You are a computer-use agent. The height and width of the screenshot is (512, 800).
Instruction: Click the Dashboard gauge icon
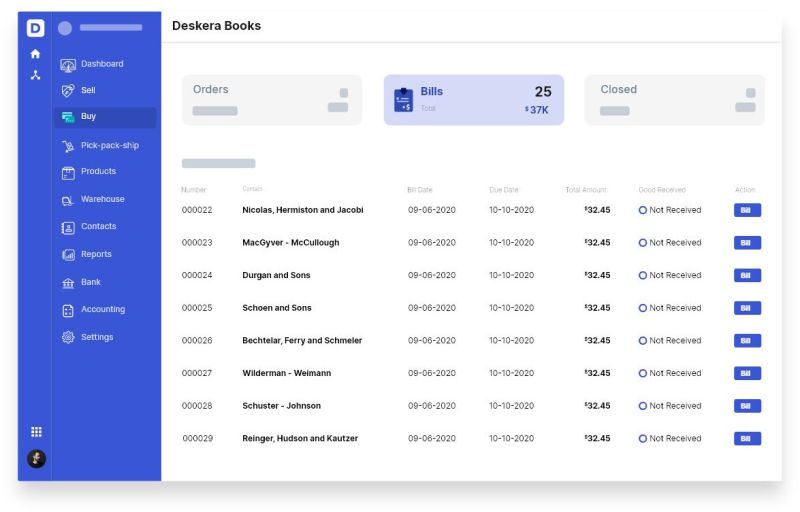click(68, 65)
